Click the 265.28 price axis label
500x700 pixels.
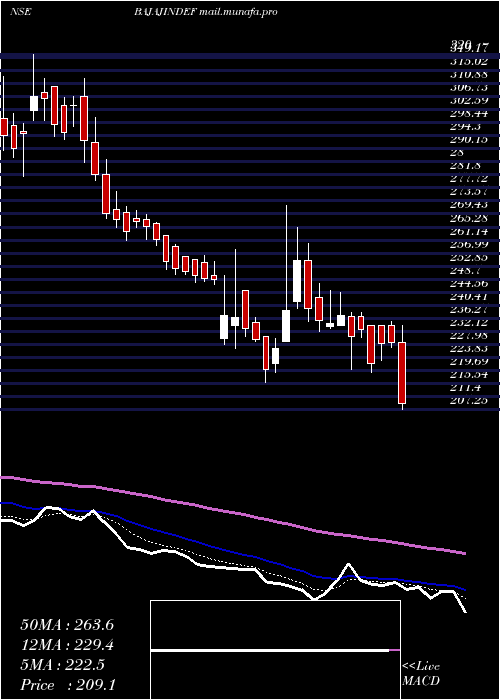469,218
